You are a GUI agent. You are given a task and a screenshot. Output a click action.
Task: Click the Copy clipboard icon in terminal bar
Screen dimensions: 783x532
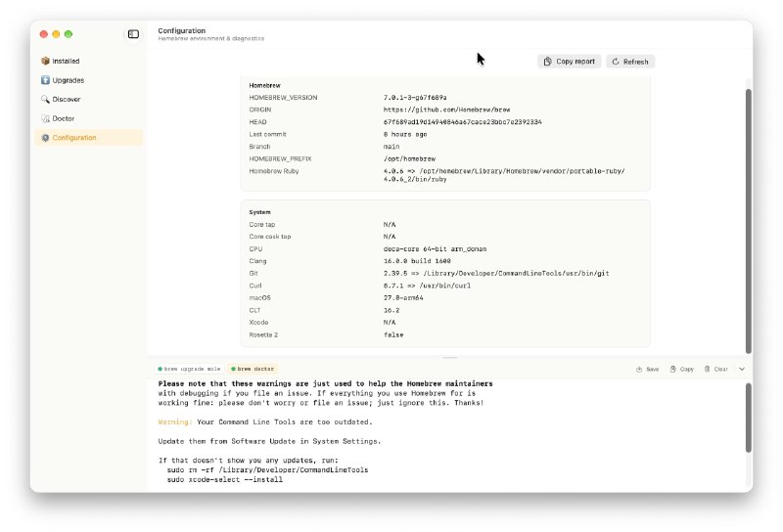point(673,370)
